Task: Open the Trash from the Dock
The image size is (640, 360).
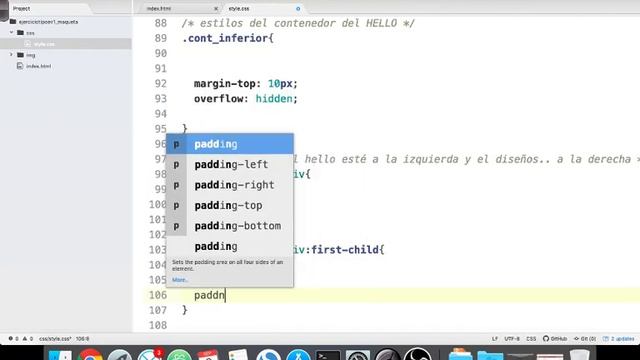Action: coord(580,354)
